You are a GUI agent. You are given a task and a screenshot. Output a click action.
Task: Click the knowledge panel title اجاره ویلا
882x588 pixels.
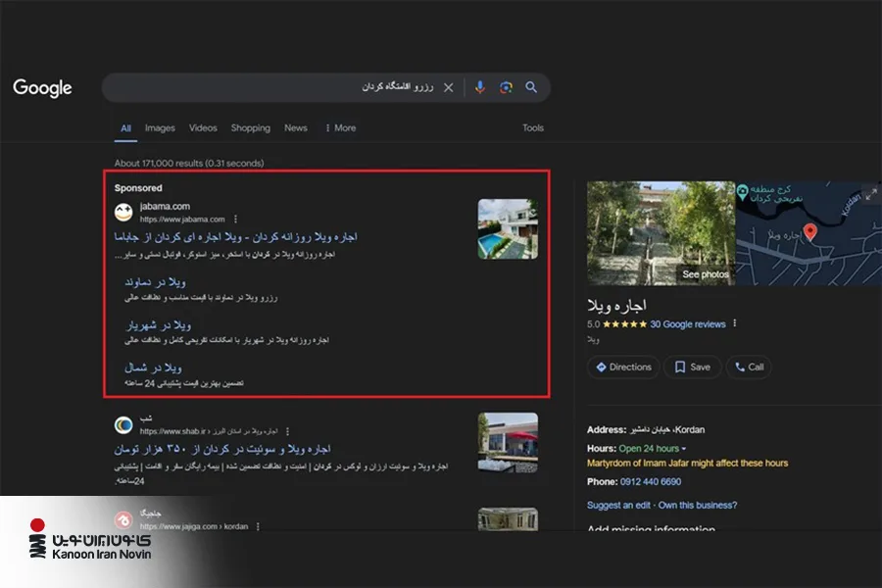tap(616, 306)
